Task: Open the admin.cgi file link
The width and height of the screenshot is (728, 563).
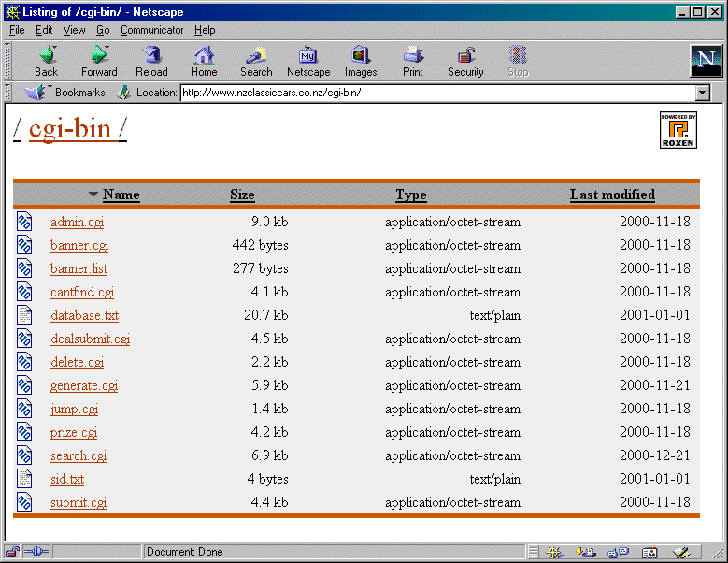Action: coord(77,222)
